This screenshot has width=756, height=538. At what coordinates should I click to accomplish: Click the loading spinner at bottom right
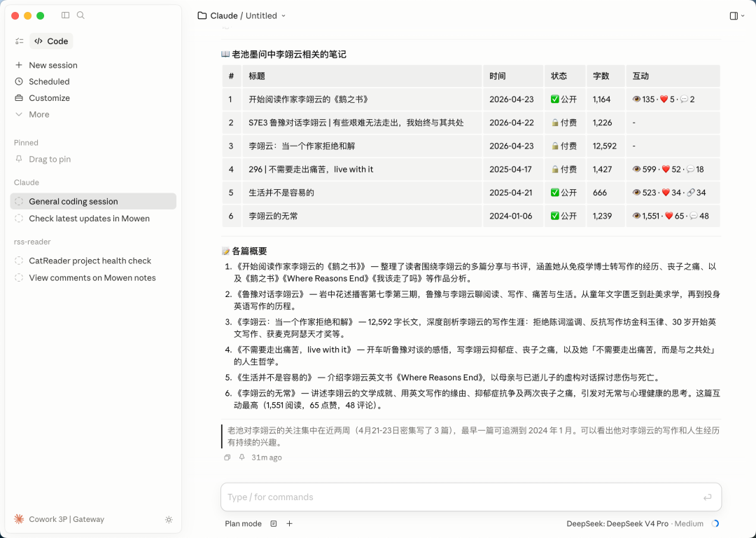[715, 523]
